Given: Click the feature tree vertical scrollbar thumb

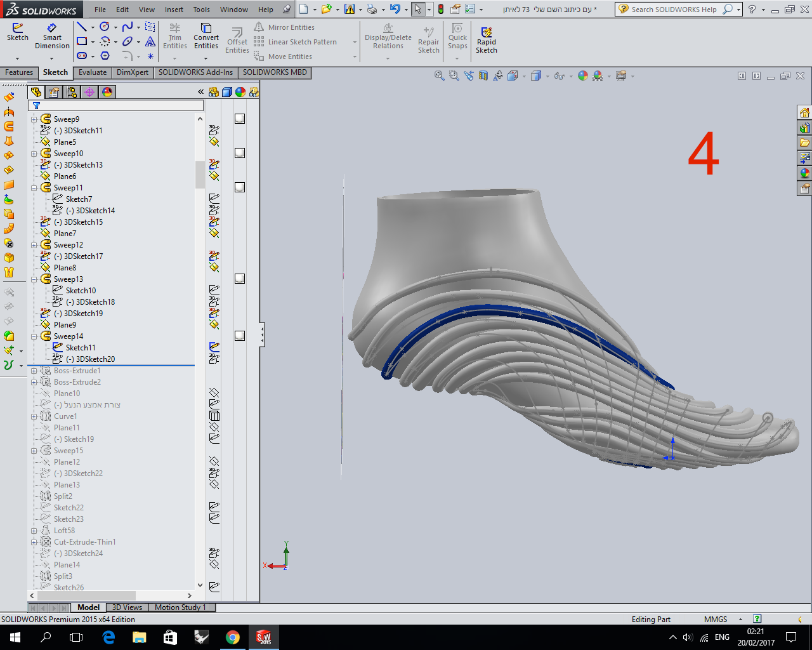Looking at the screenshot, I should (200, 175).
